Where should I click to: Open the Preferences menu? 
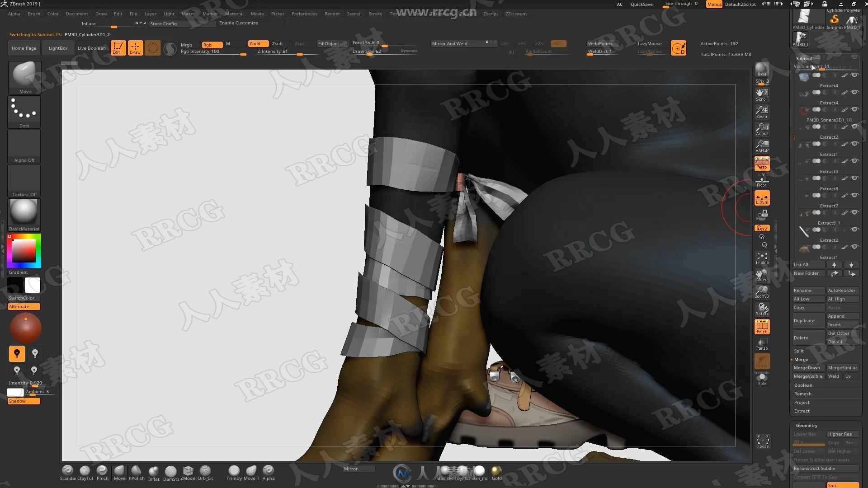pyautogui.click(x=304, y=14)
